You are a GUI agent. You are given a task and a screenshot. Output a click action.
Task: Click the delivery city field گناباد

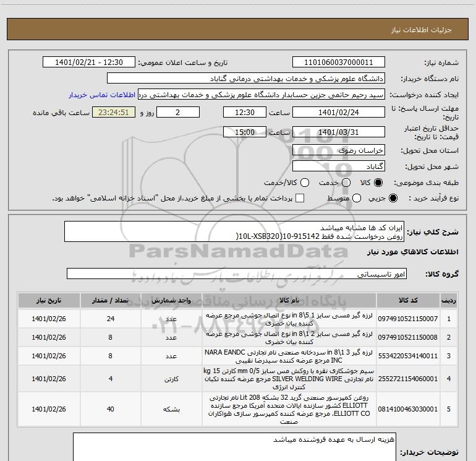[339, 166]
